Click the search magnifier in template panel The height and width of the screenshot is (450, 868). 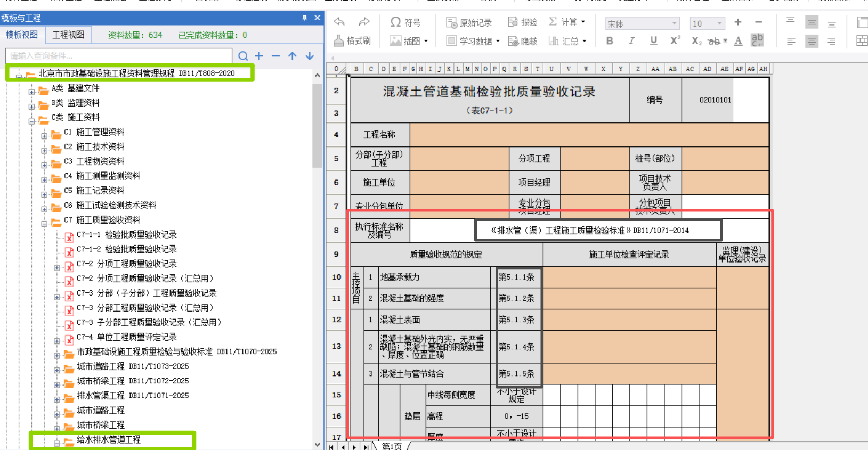click(243, 56)
